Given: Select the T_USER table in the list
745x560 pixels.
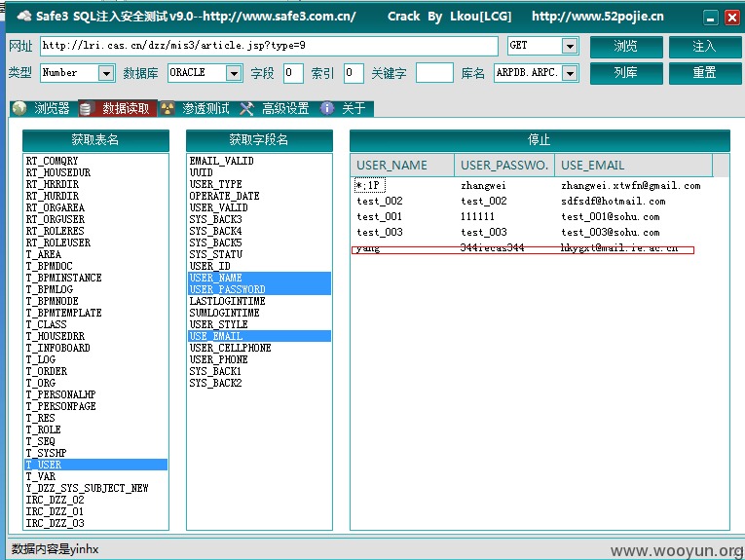Looking at the screenshot, I should click(x=95, y=465).
